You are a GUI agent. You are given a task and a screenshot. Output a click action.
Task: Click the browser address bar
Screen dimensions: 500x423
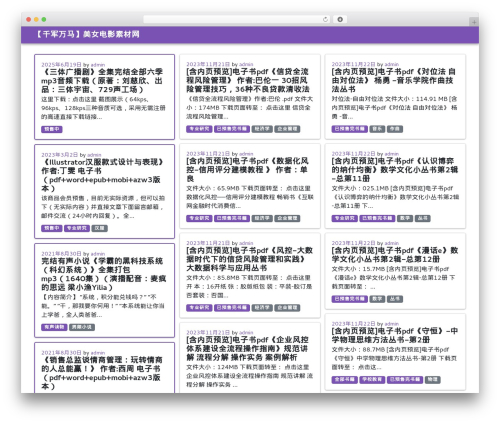[x=236, y=19]
